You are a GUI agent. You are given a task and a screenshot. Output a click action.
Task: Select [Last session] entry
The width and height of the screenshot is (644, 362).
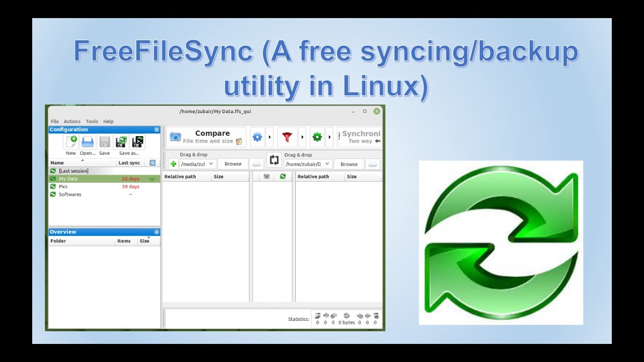pos(104,171)
